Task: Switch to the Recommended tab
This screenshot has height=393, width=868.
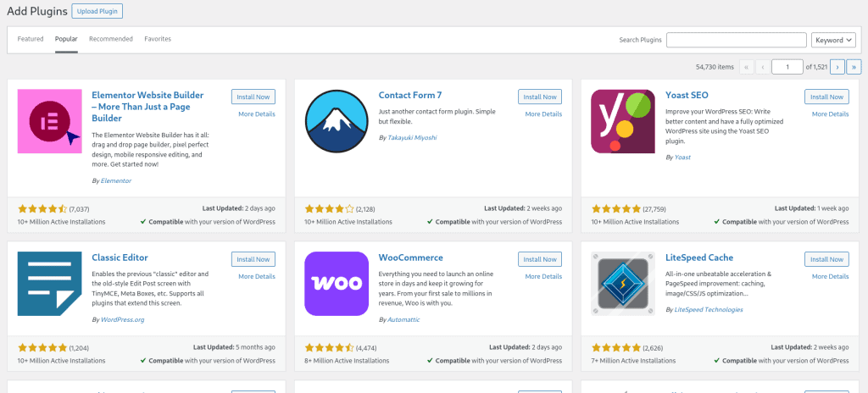Action: (x=111, y=39)
